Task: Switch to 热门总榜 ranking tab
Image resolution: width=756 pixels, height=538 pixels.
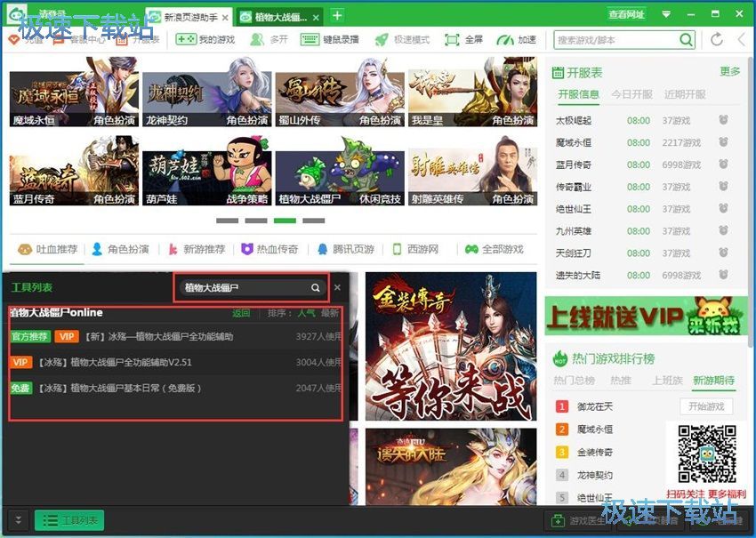Action: [x=574, y=381]
